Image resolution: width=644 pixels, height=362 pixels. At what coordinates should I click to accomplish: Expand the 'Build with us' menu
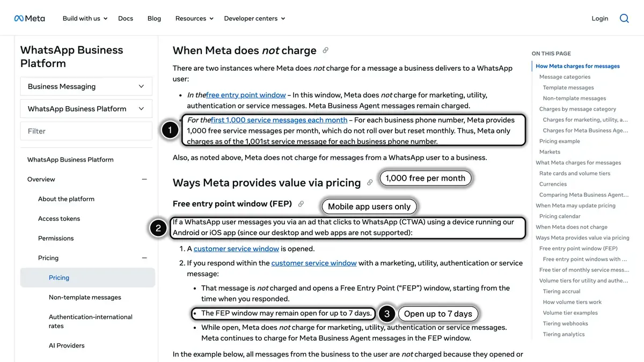coord(85,18)
